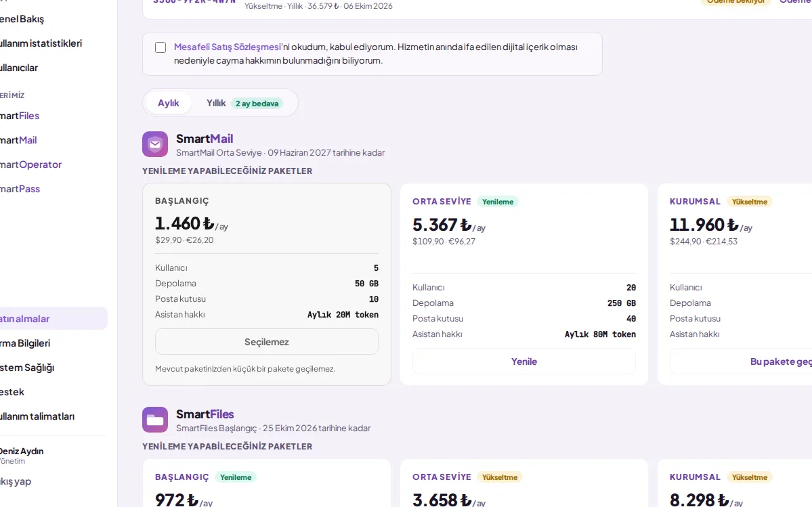
Task: Click Aylık 20M token value
Action: 343,315
